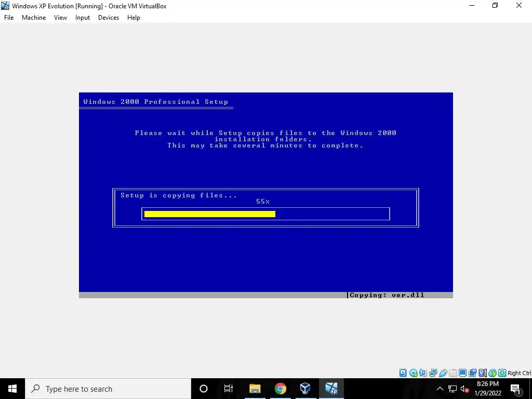Open the clock showing 8:26 PM
The image size is (532, 399).
487,389
